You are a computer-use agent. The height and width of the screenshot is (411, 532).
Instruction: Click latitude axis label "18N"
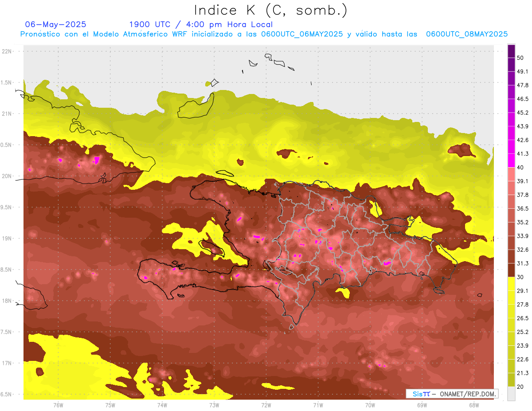[7, 301]
